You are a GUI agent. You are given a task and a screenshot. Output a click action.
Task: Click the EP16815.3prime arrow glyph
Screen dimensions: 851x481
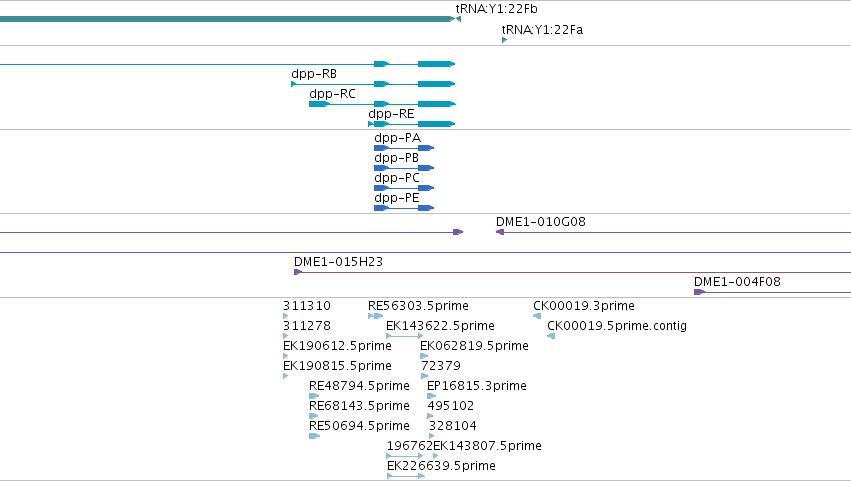click(431, 396)
